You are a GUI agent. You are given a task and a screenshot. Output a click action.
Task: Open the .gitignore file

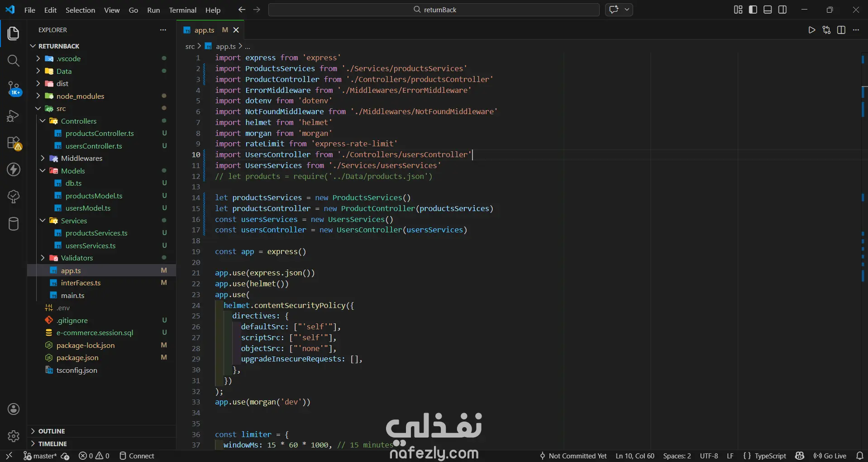click(72, 320)
